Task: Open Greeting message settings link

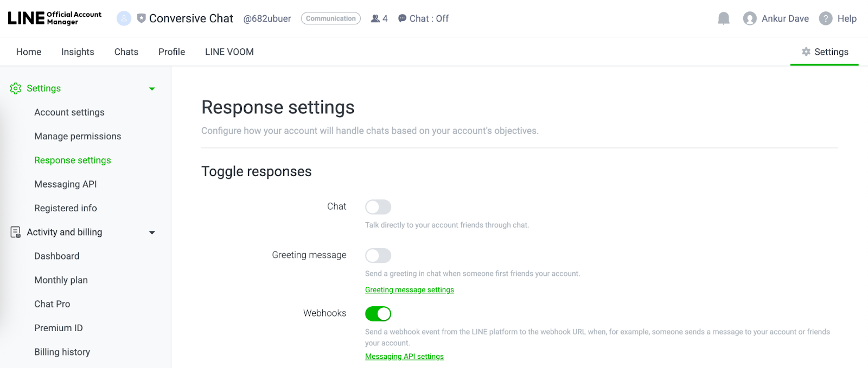Action: tap(410, 290)
